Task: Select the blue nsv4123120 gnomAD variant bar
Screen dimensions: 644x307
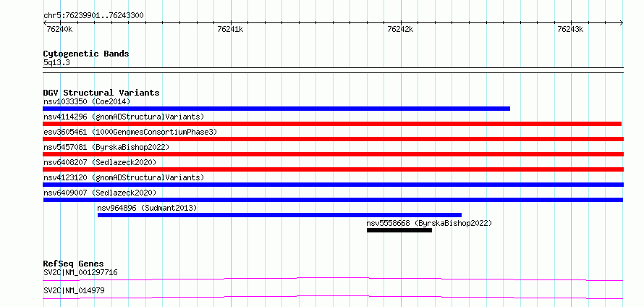Action: point(333,185)
